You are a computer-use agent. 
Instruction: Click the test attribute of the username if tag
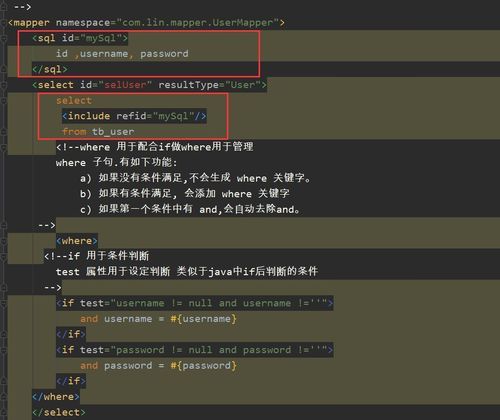click(203, 303)
